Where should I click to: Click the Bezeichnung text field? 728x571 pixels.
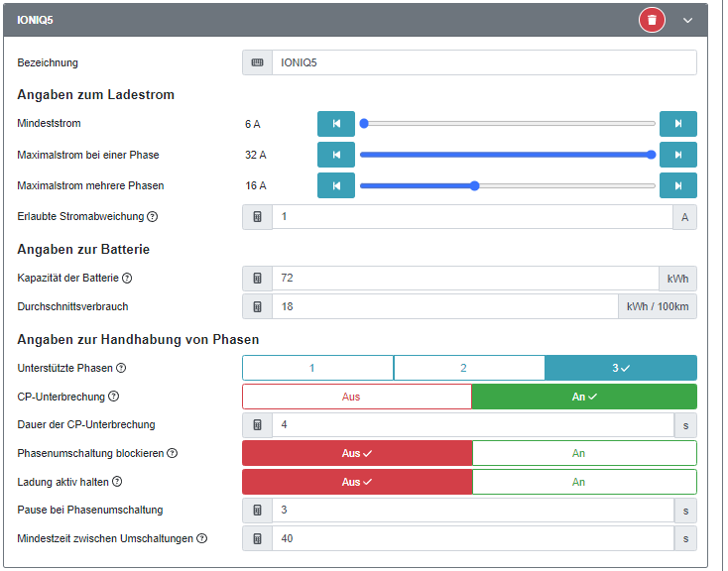coord(483,62)
